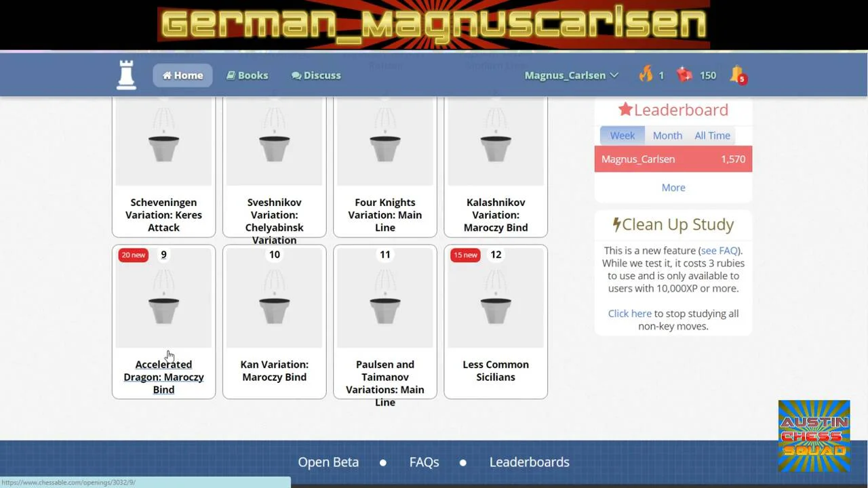Image resolution: width=868 pixels, height=488 pixels.
Task: Click the 15 new badge
Action: pos(465,255)
